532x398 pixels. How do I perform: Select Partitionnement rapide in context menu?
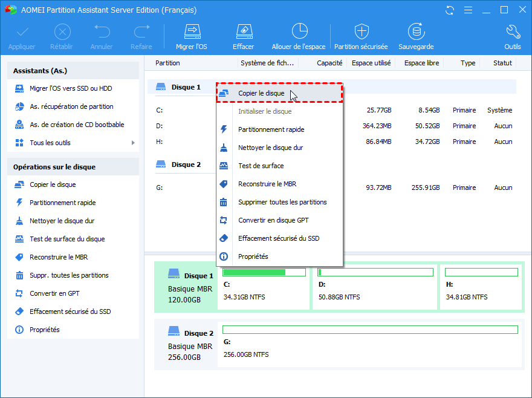click(x=279, y=129)
